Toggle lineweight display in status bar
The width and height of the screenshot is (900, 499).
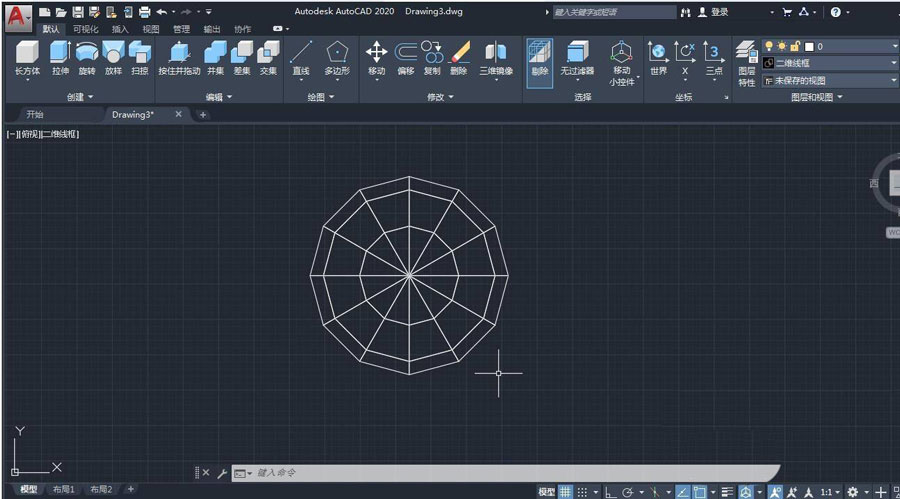[x=727, y=492]
